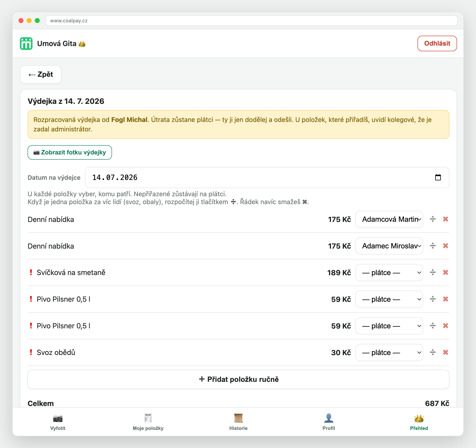The height and width of the screenshot is (448, 476).
Task: Open the Historie tab
Action: click(x=238, y=422)
